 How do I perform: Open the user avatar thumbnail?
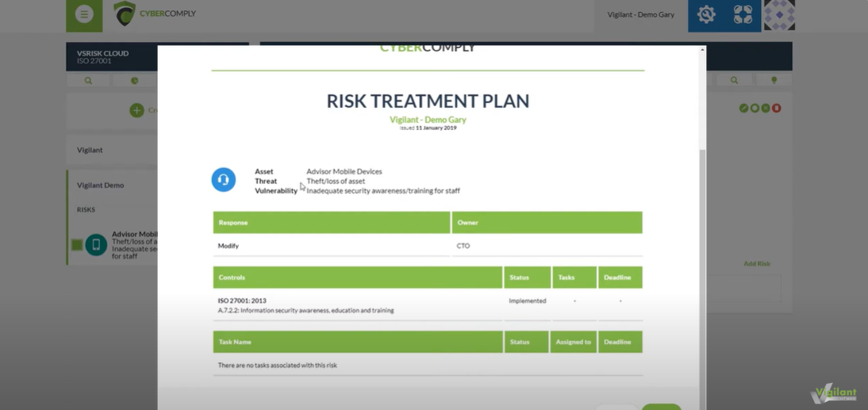(x=779, y=14)
